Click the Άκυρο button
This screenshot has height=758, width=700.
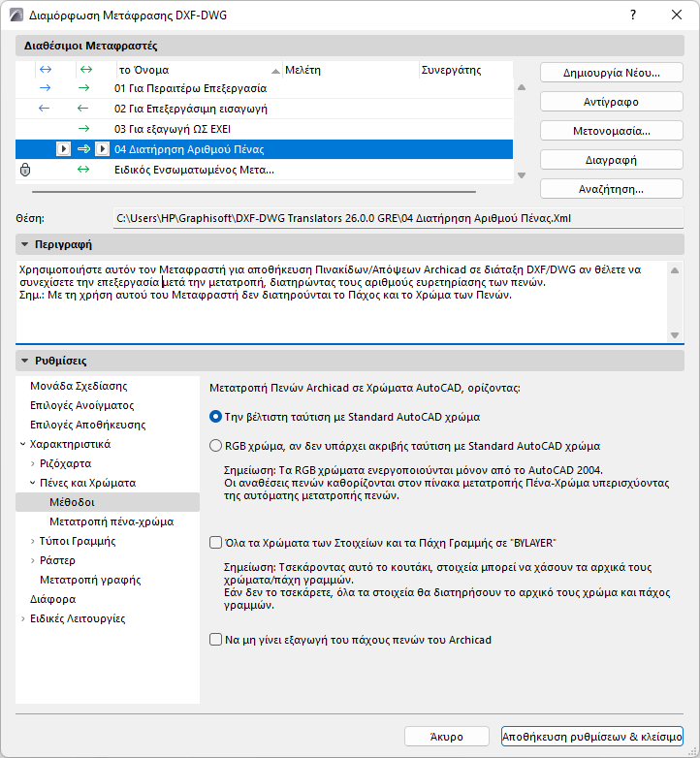[447, 737]
